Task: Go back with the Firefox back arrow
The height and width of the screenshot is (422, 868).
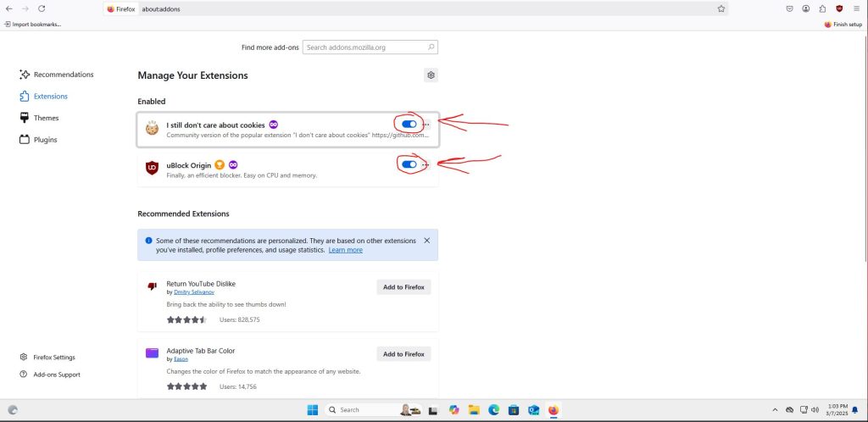Action: tap(8, 8)
